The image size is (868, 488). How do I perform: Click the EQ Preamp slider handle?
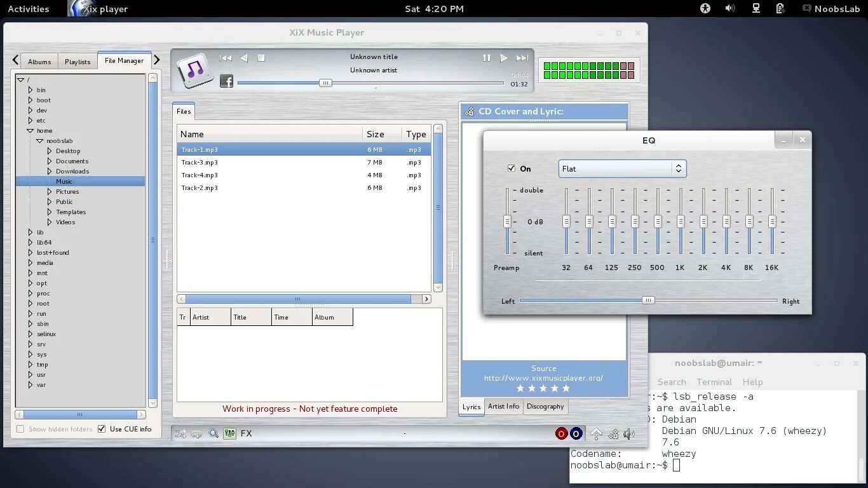pyautogui.click(x=507, y=221)
